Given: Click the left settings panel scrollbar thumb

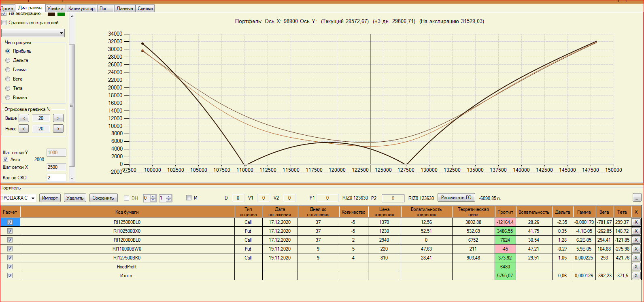Looking at the screenshot, I should pos(72,105).
